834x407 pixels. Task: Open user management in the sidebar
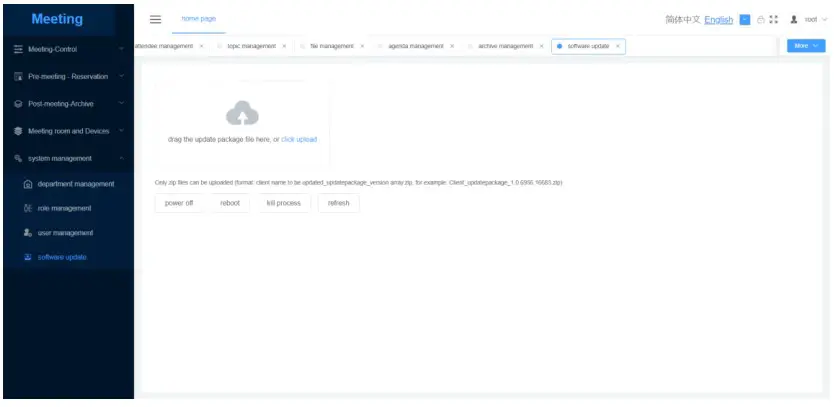(68, 233)
